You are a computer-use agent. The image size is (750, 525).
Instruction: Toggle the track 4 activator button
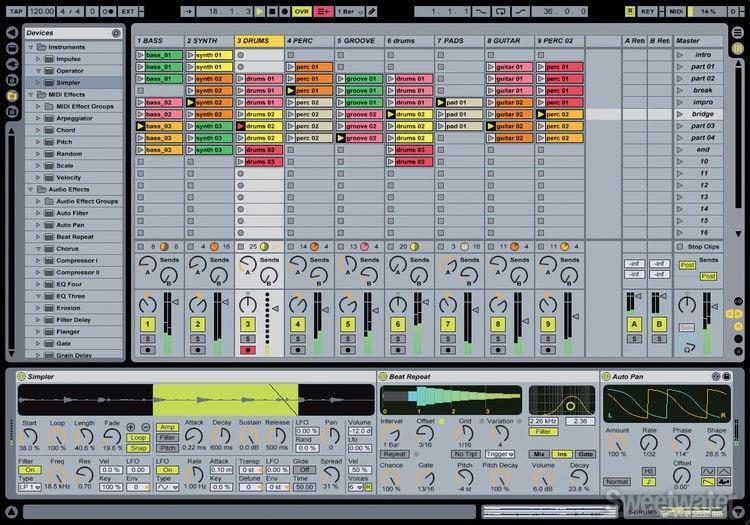click(297, 324)
